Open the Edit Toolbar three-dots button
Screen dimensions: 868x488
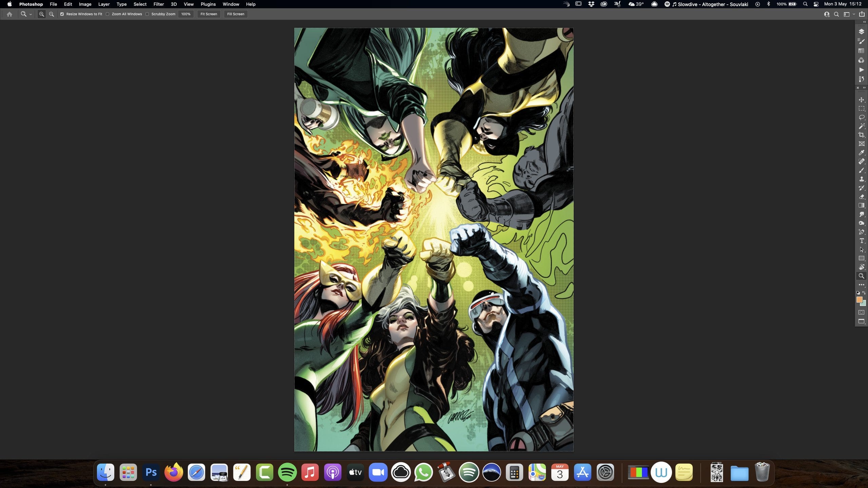click(861, 285)
